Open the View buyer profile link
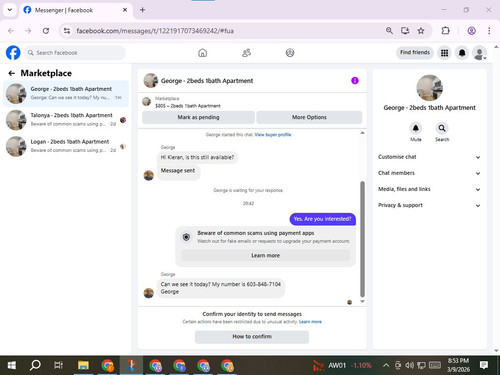This screenshot has height=375, width=500. [273, 135]
